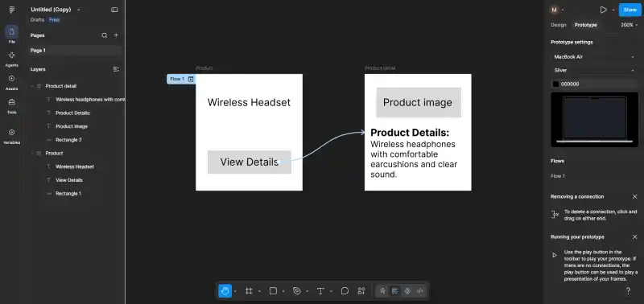Select the Frame tool
Viewport: 644px width, 304px height.
pyautogui.click(x=249, y=291)
